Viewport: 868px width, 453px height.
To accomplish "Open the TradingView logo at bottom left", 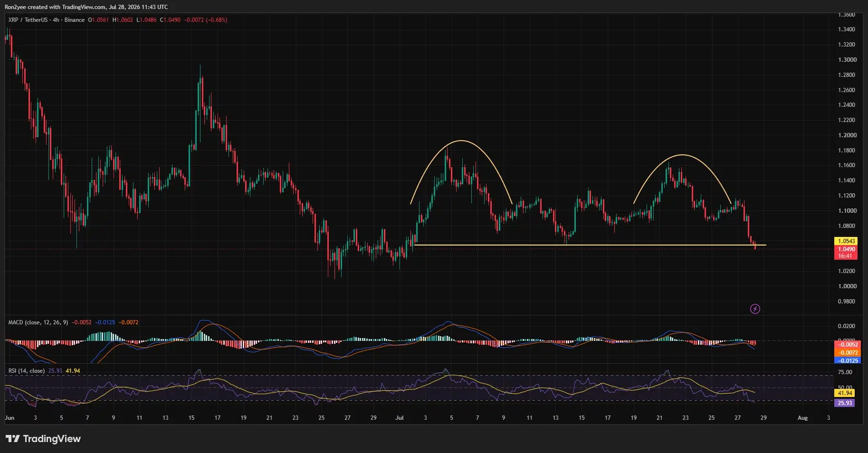I will click(43, 439).
